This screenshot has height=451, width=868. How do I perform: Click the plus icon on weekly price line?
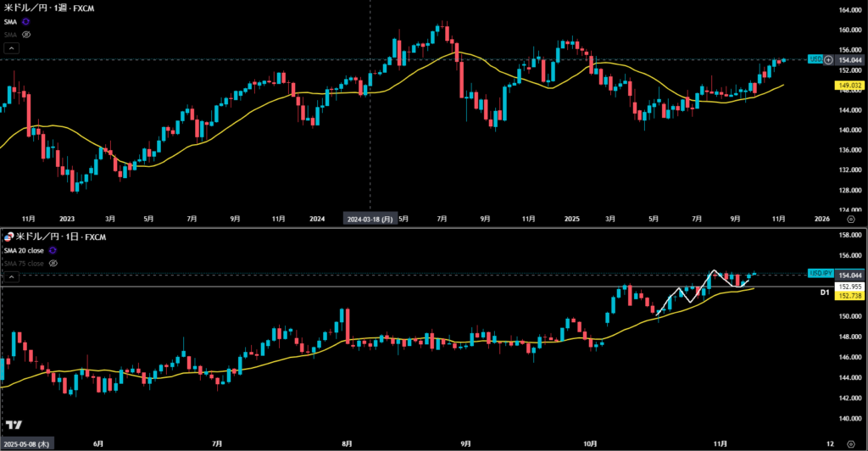coord(827,59)
